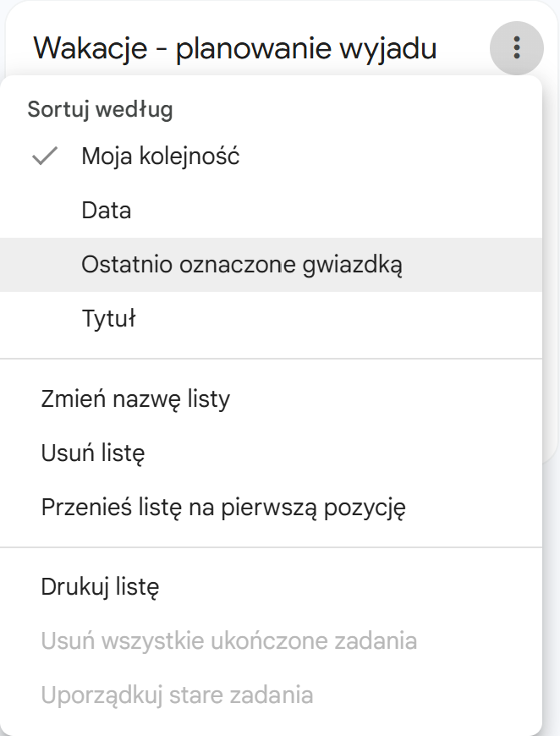Sort the list by Data
This screenshot has height=736, width=560.
coord(107,210)
